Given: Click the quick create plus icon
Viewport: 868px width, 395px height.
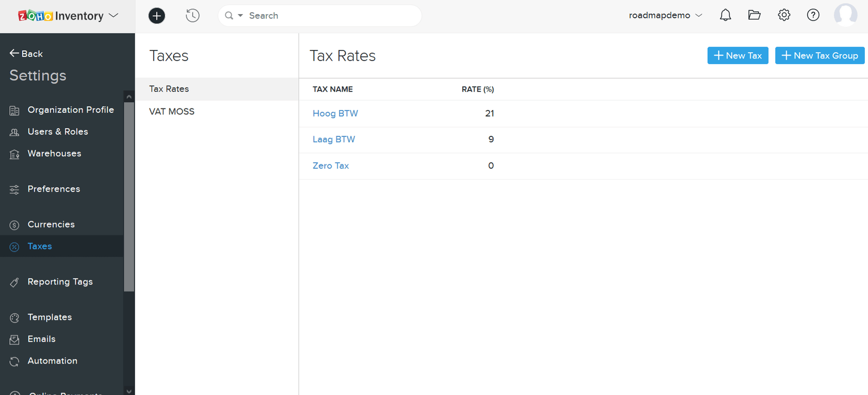Looking at the screenshot, I should coord(157,16).
